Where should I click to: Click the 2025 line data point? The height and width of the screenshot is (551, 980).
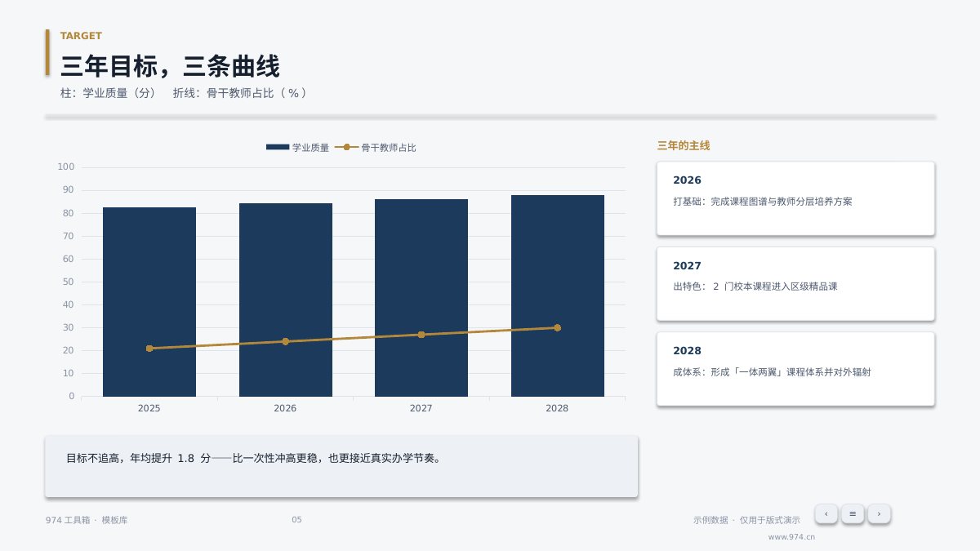[x=149, y=349]
